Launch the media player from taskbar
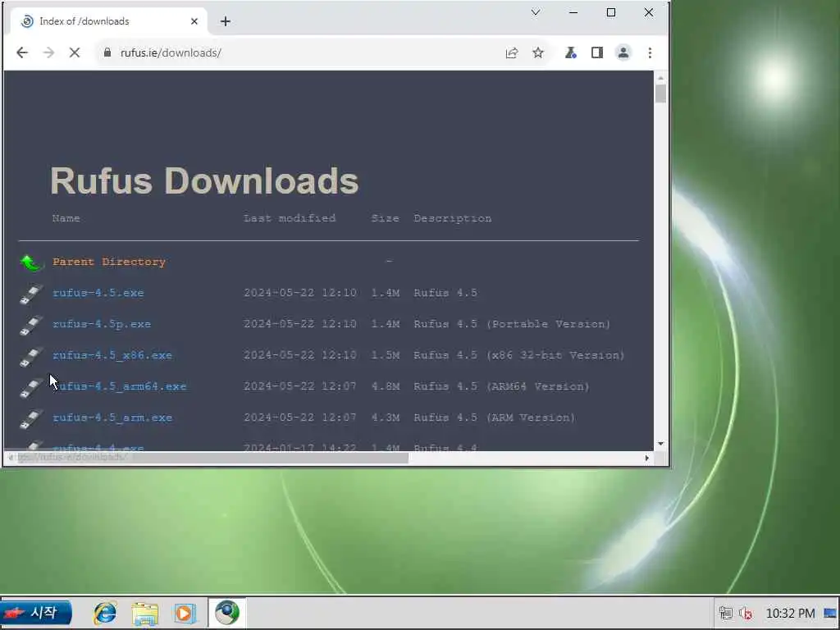The width and height of the screenshot is (840, 630). 185,613
